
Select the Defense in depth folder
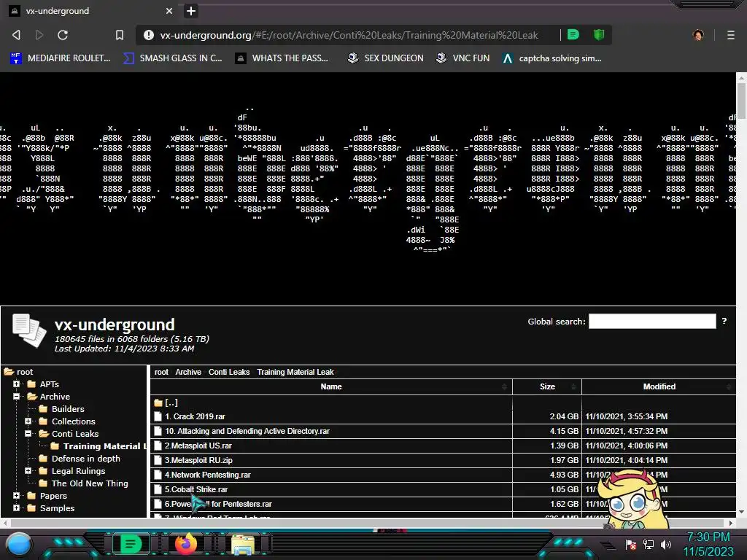coord(86,459)
